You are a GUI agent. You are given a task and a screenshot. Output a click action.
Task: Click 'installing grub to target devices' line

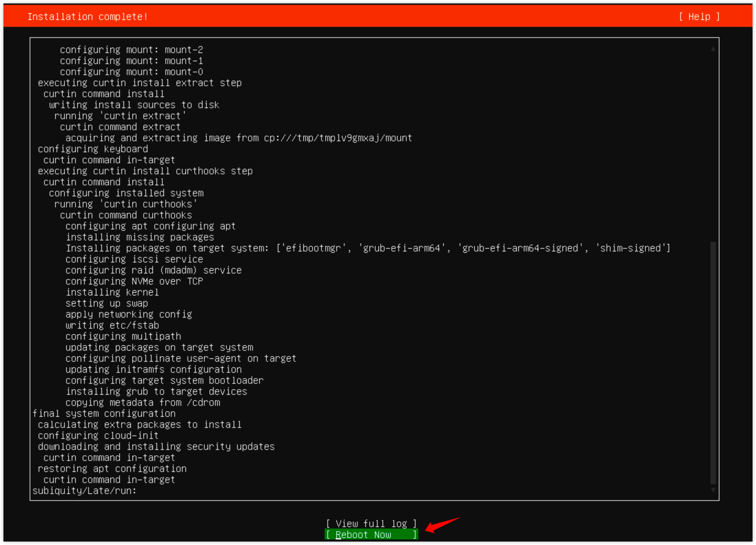(x=156, y=391)
